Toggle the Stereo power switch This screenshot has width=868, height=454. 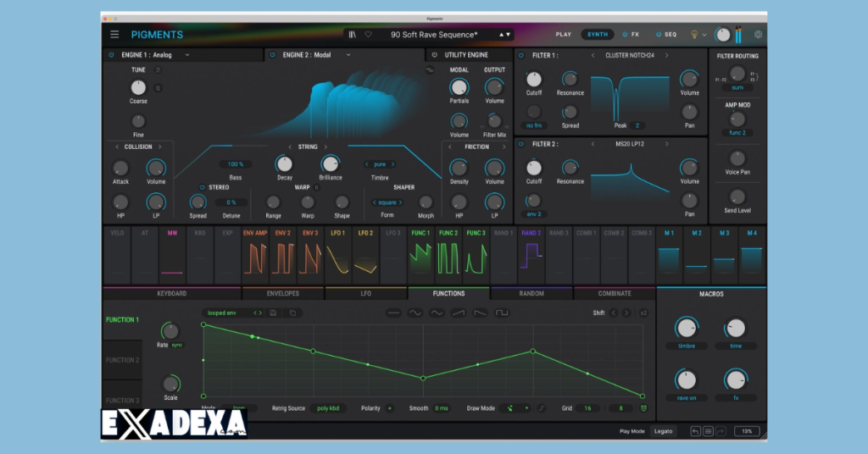coord(202,187)
